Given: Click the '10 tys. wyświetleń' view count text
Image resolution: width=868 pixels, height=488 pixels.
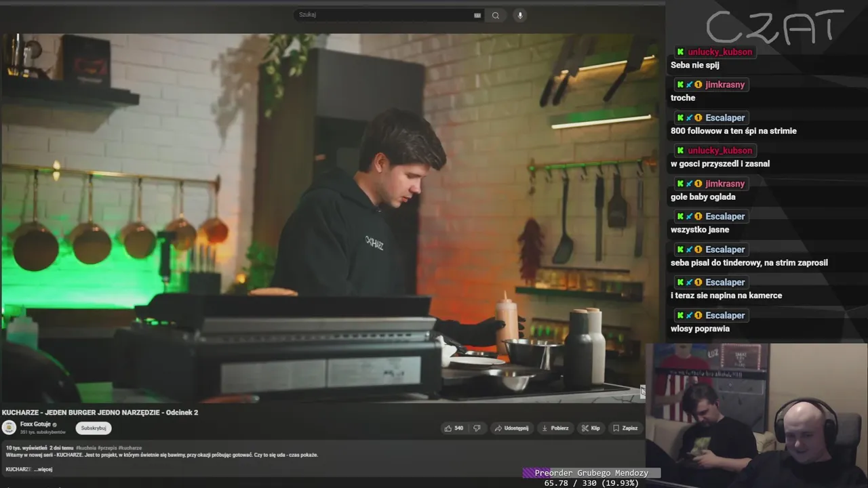Looking at the screenshot, I should click(x=26, y=448).
